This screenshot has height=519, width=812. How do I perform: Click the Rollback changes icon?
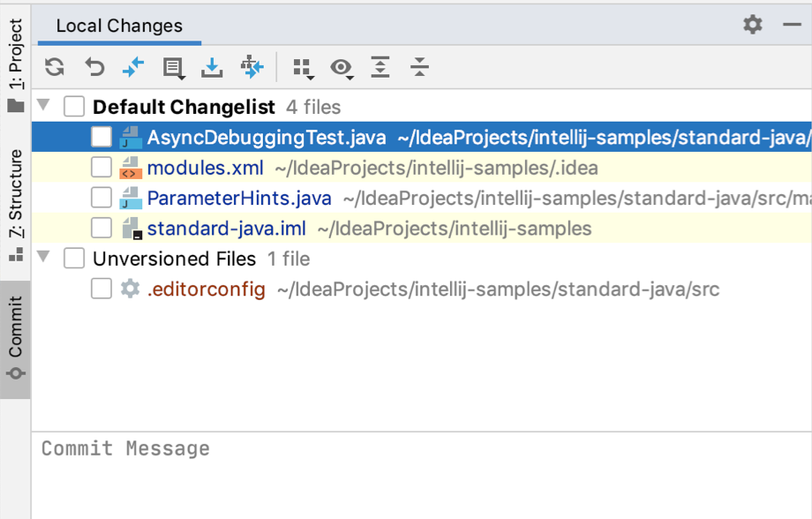pos(94,67)
